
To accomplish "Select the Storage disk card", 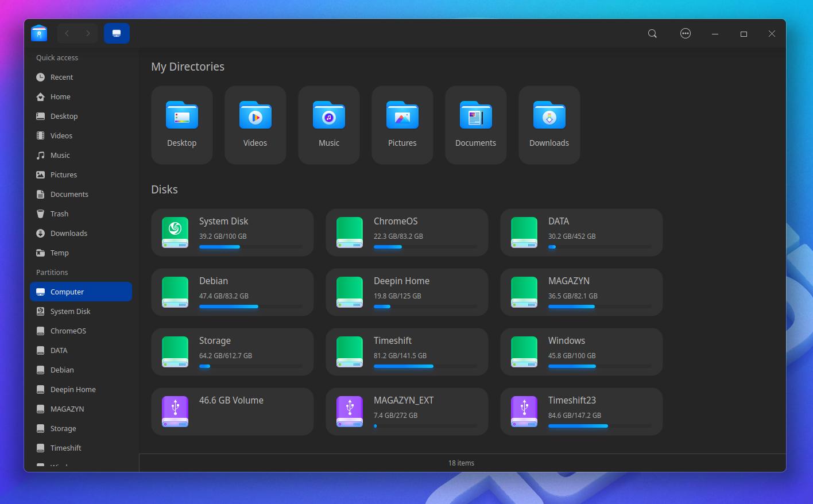I will pyautogui.click(x=233, y=352).
